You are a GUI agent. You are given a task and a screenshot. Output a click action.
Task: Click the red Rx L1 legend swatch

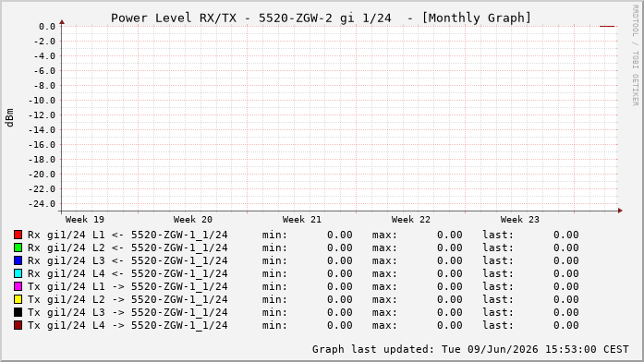pyautogui.click(x=18, y=235)
